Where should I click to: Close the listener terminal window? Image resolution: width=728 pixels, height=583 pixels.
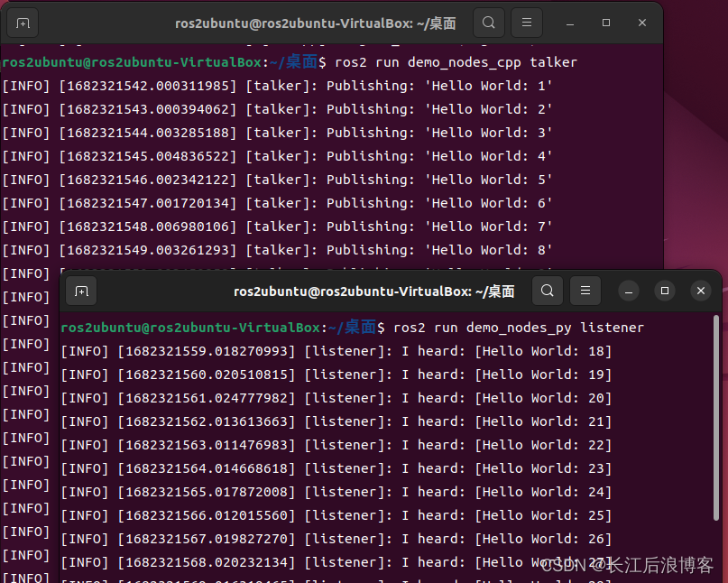[x=701, y=291]
